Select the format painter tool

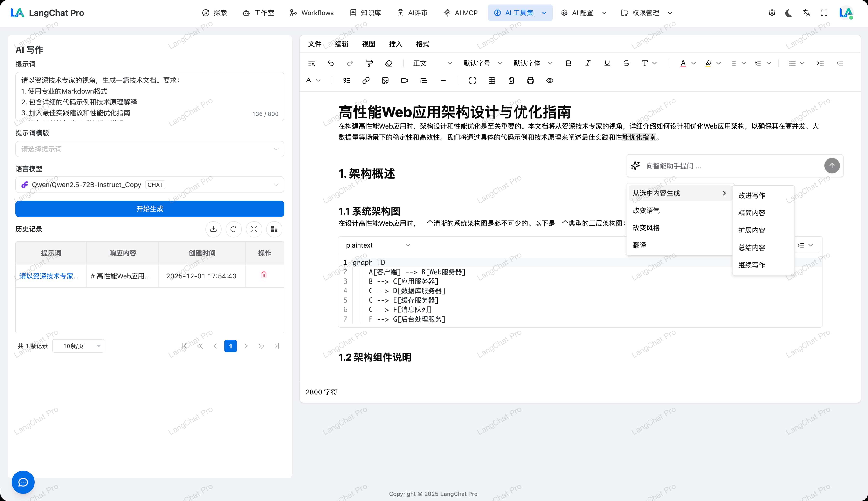(369, 63)
